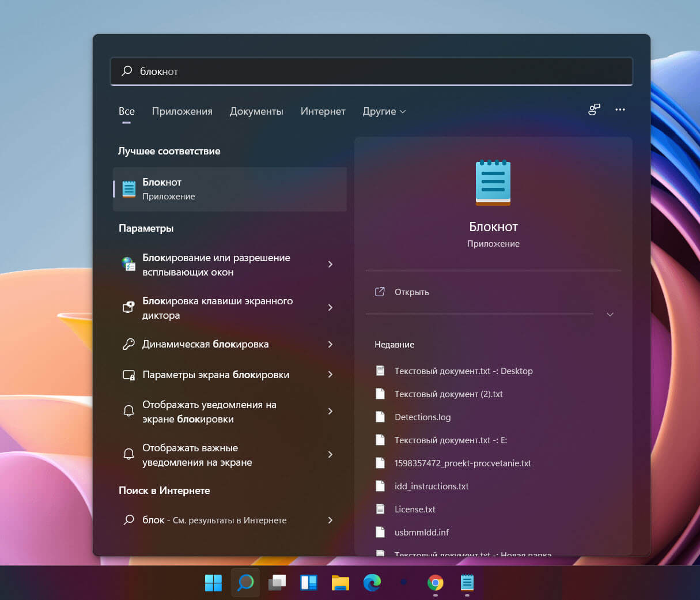Click the Открыть open-in-window icon

380,292
